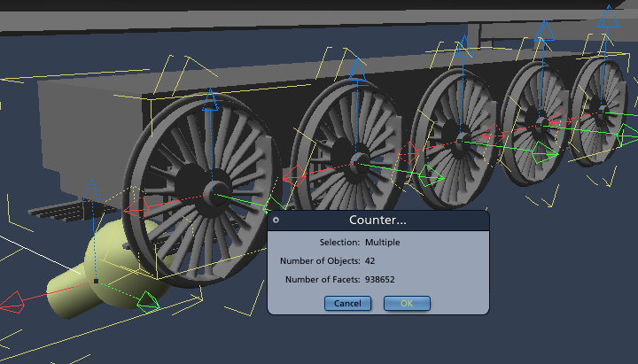Click the green axis handle below the yellow cylinder
Screen dimensions: 638x364
click(148, 302)
